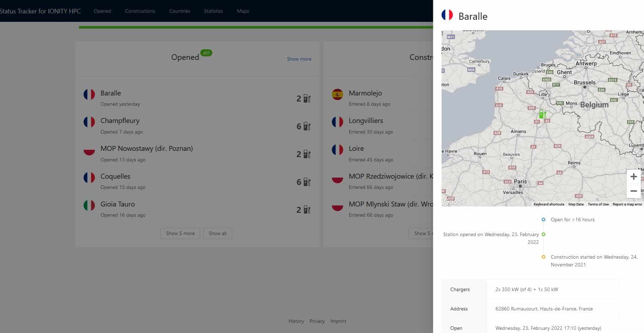Open the Imprint footer link
644x333 pixels.
[x=338, y=321]
